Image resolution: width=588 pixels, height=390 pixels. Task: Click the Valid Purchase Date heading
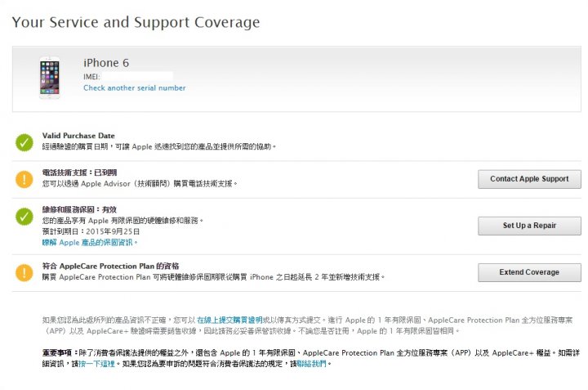[78, 136]
